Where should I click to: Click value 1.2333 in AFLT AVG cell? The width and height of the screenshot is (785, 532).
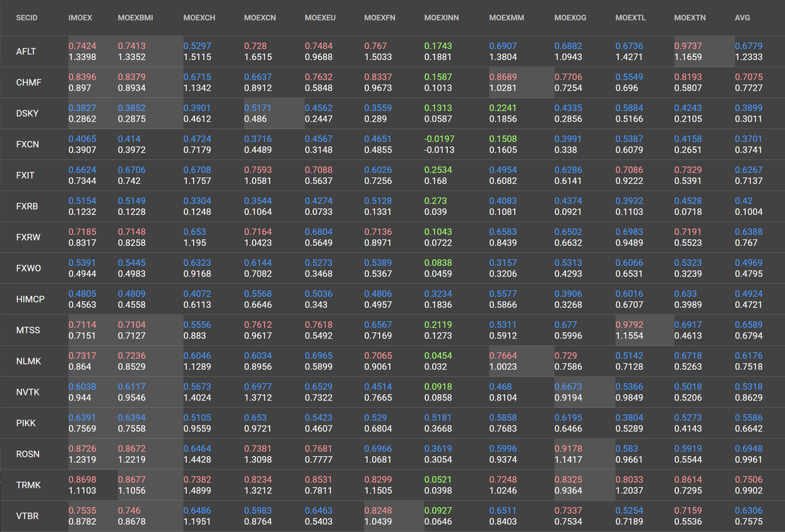coord(748,58)
